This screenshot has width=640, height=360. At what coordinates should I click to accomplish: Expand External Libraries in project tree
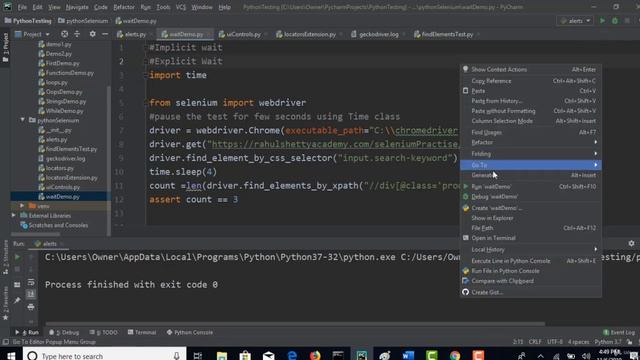[x=13, y=216]
